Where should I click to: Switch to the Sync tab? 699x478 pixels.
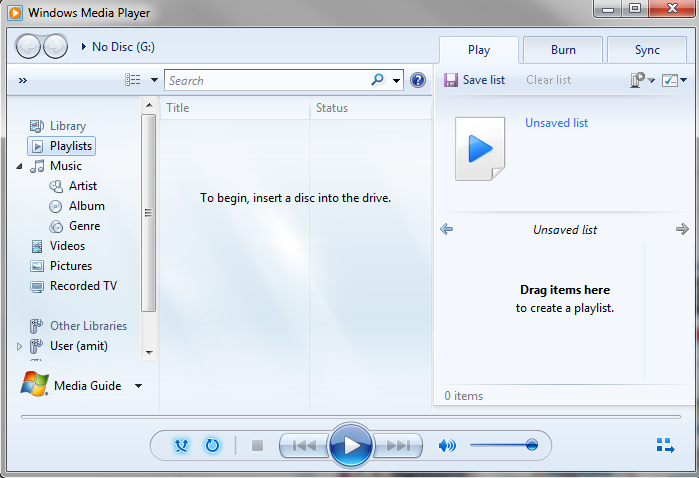tap(647, 50)
